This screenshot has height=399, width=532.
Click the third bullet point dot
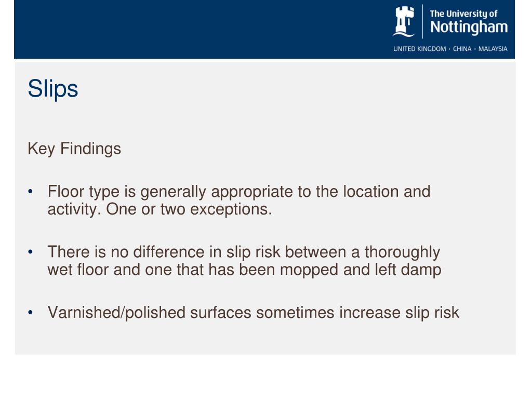[31, 312]
